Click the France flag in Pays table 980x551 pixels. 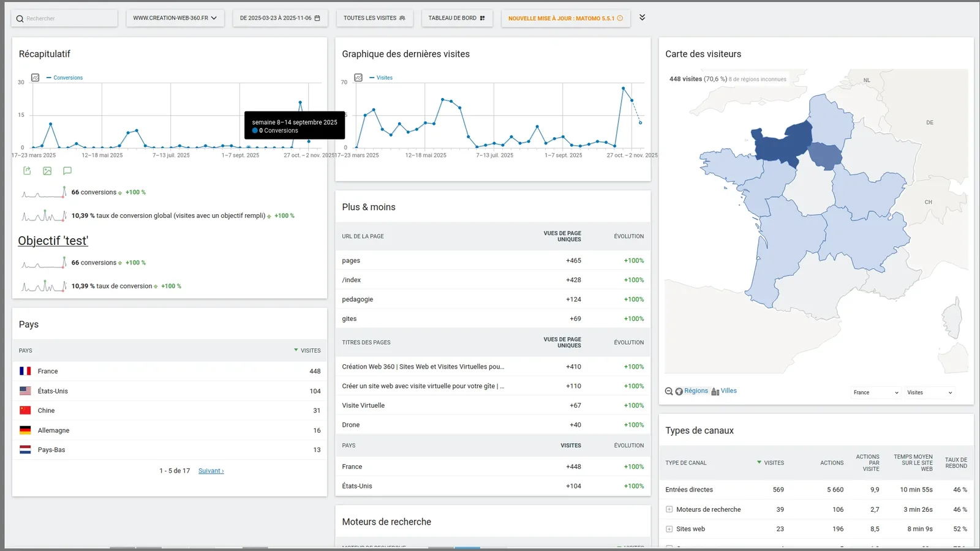coord(25,371)
